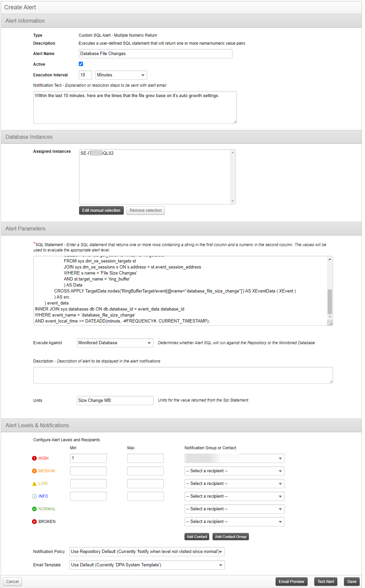The height and width of the screenshot is (588, 365).
Task: Click the Database Instances section header
Action: [x=181, y=137]
